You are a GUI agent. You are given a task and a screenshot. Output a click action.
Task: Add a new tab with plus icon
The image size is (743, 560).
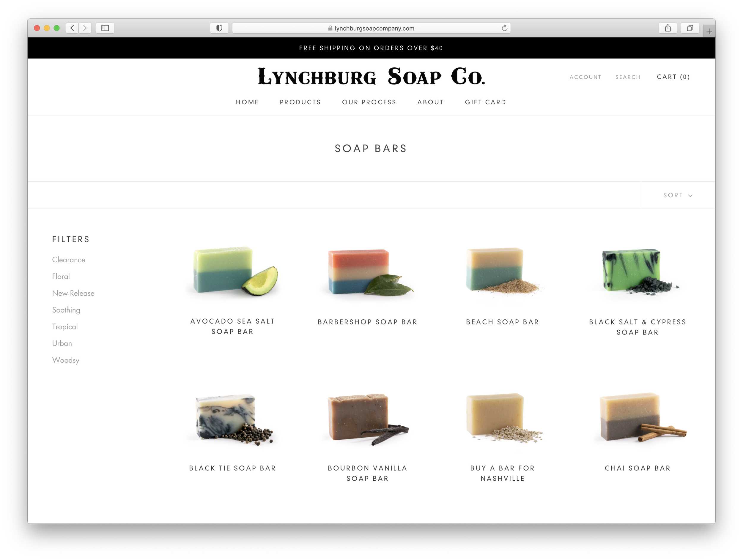(x=709, y=31)
